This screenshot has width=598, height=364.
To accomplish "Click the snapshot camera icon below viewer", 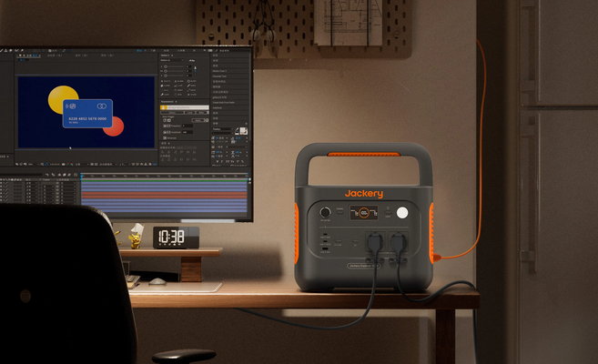I will [x=64, y=165].
